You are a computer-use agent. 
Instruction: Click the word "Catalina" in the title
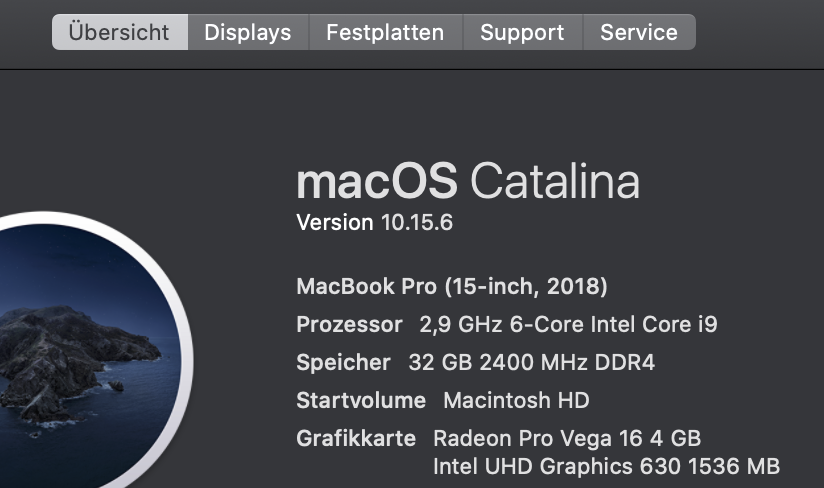pyautogui.click(x=555, y=182)
